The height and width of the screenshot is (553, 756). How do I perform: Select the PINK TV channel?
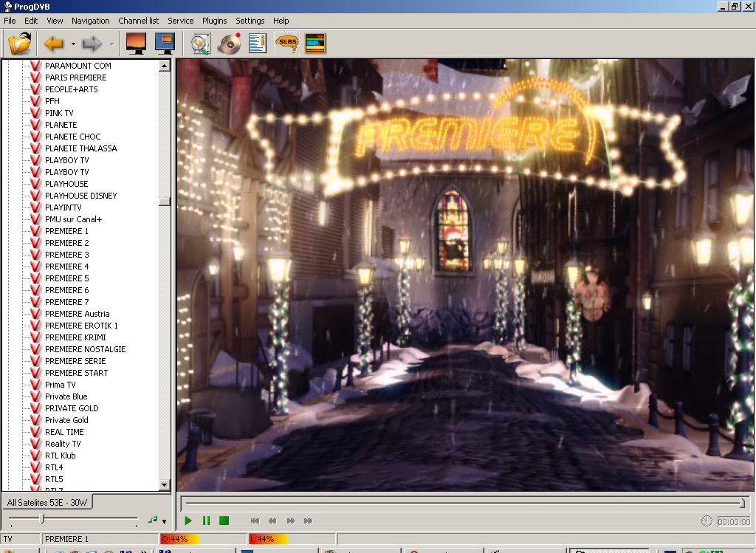tap(59, 113)
